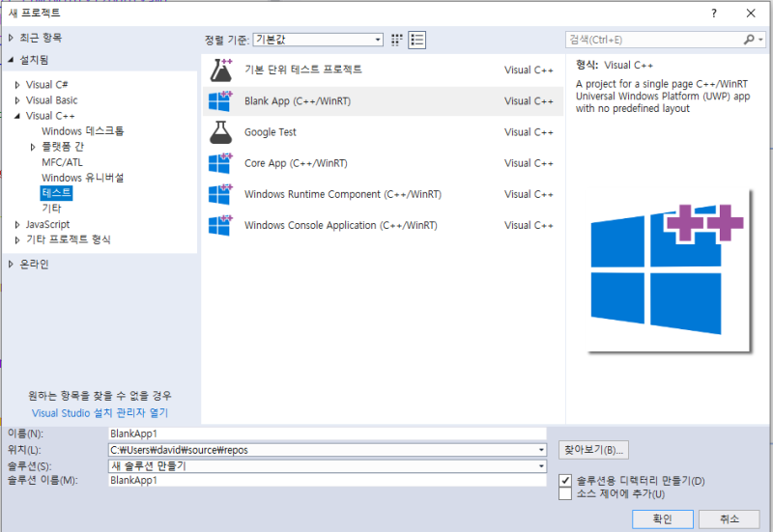Viewport: 773px width, 532px height.
Task: Click the flask icon of 기본 단위 테스트 프로젝트
Action: coord(221,70)
